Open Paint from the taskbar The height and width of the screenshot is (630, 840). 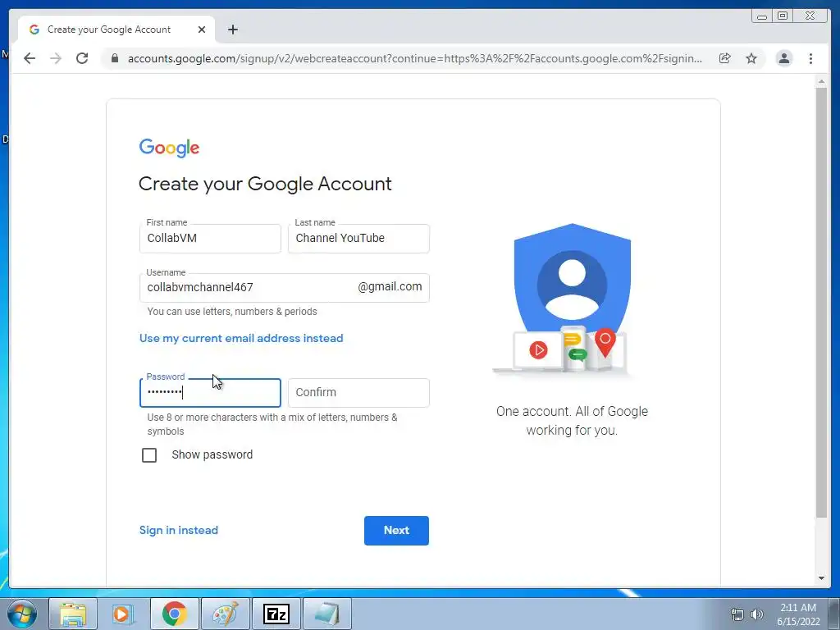coord(226,614)
